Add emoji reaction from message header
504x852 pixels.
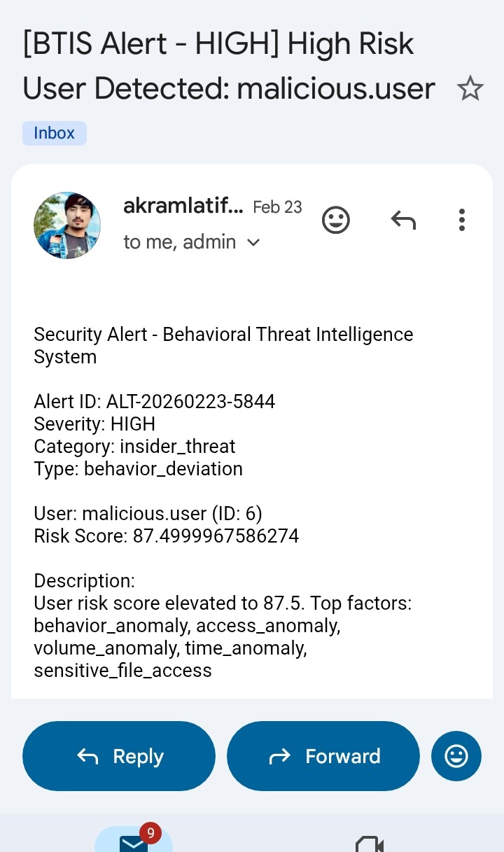tap(336, 221)
